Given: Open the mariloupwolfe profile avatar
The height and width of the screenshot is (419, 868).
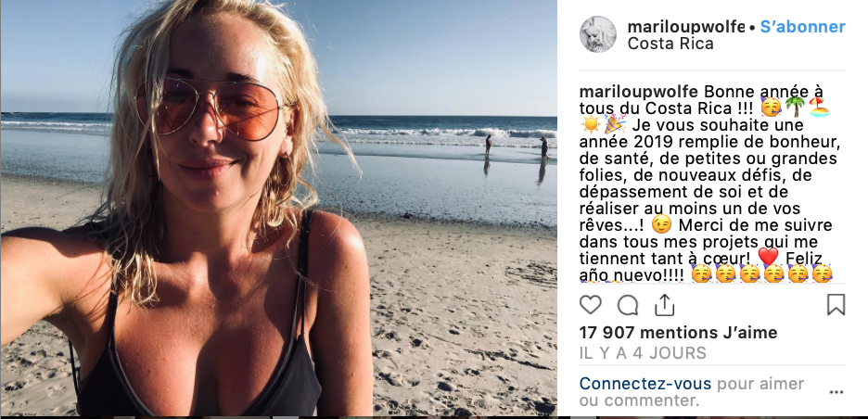Looking at the screenshot, I should [x=598, y=34].
